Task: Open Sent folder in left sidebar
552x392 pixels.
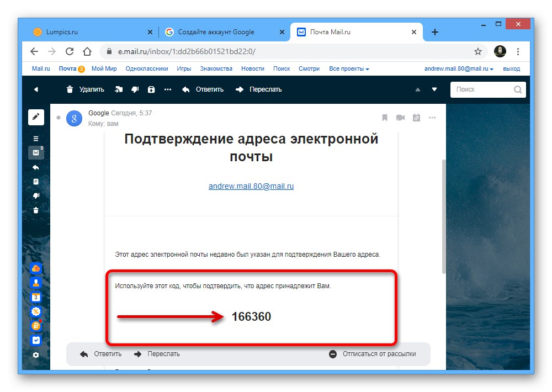Action: tap(36, 167)
